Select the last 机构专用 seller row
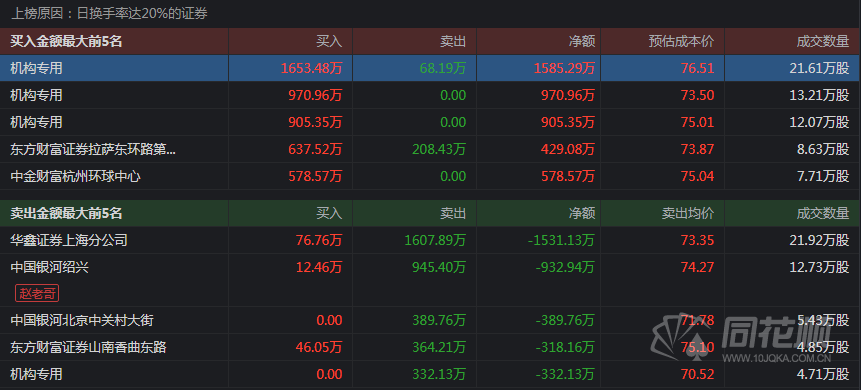 [x=430, y=374]
